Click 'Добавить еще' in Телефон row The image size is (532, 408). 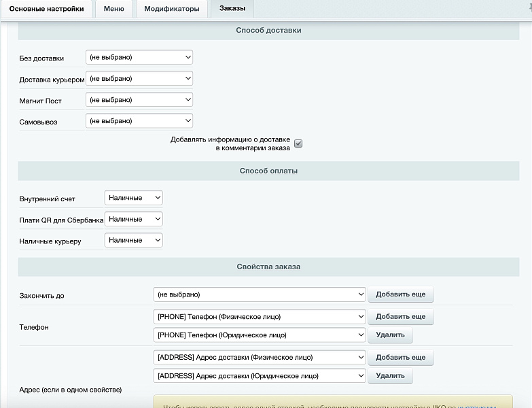(x=400, y=317)
